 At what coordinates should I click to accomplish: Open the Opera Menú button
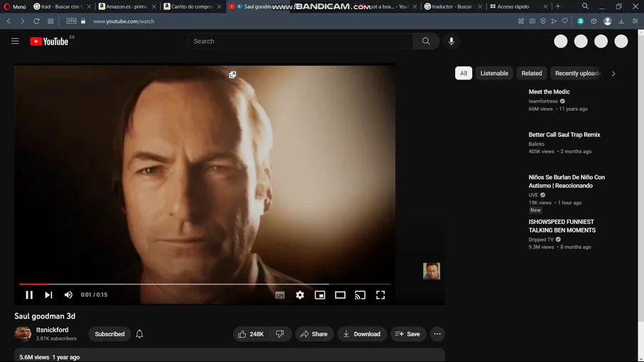click(x=15, y=6)
